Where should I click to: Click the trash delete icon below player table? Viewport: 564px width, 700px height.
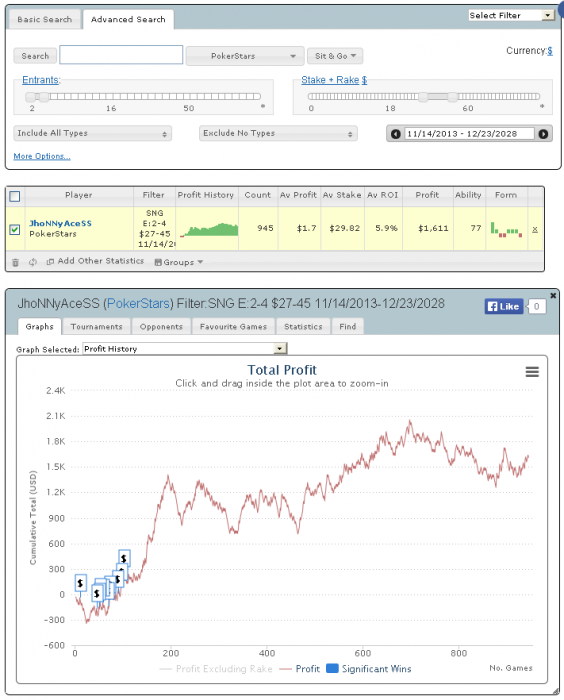point(15,262)
